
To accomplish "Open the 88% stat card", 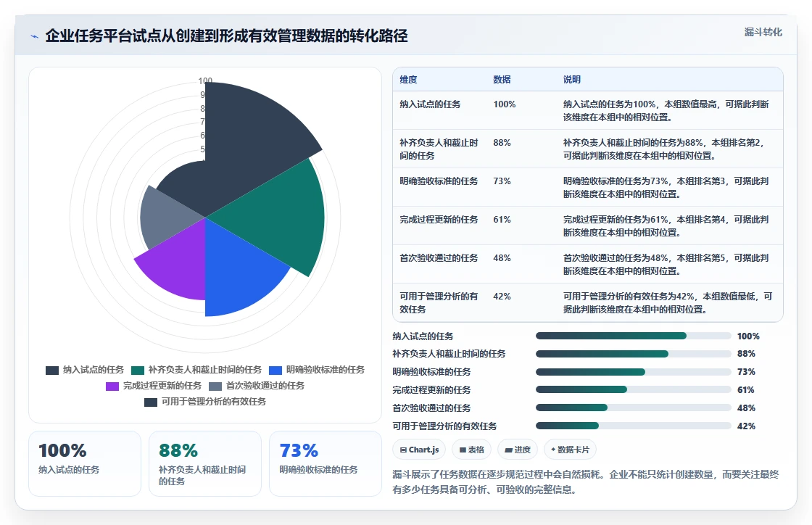I will 205,464.
